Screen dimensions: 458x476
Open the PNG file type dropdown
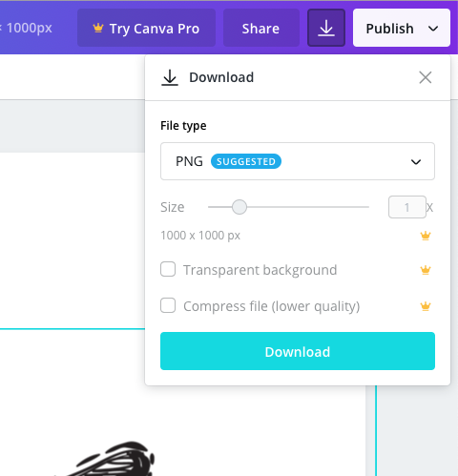pos(298,161)
